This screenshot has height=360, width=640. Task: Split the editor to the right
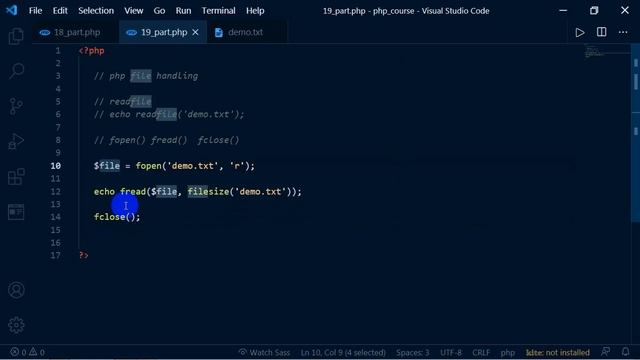(601, 32)
